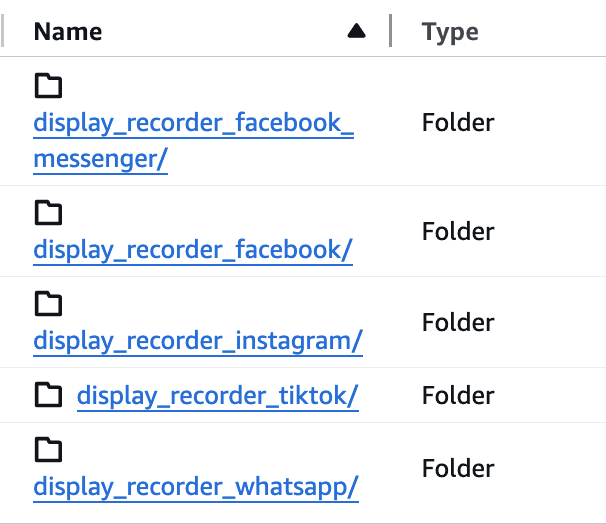Click the folder icon above display_recorder_instagram/
The image size is (606, 524).
click(48, 304)
